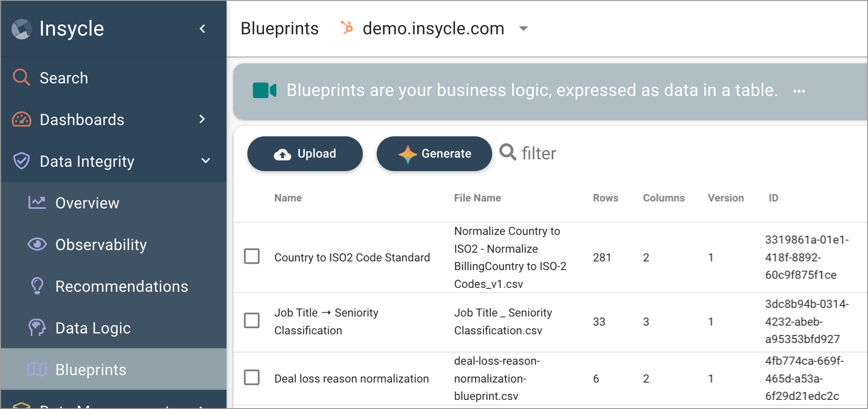Click the Dashboards gauge icon

pyautogui.click(x=21, y=119)
